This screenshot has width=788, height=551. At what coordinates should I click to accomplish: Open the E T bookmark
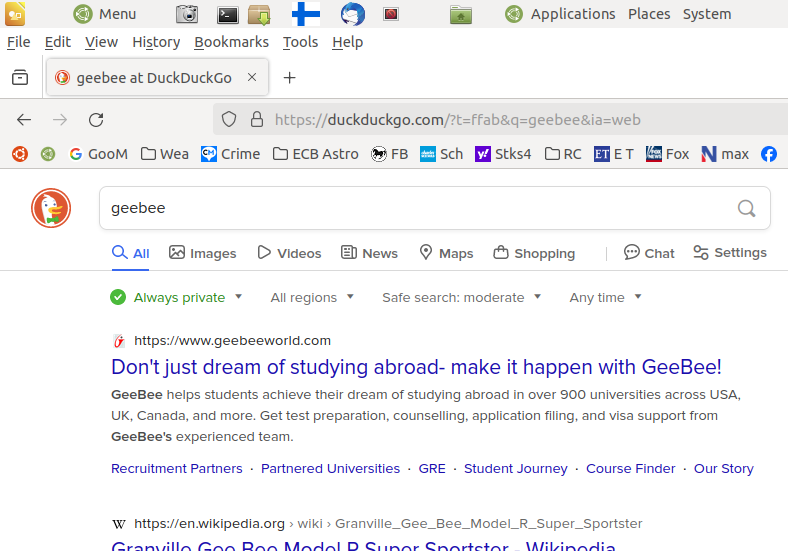click(x=614, y=154)
